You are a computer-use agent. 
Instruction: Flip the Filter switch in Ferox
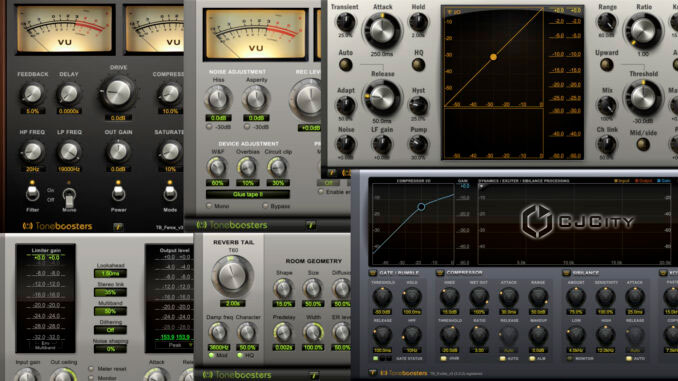[x=32, y=193]
